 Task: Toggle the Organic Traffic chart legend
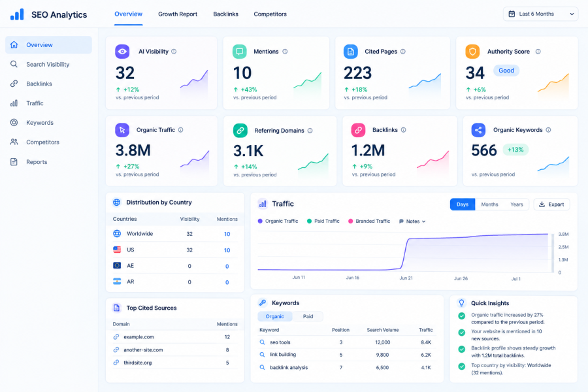click(x=278, y=221)
